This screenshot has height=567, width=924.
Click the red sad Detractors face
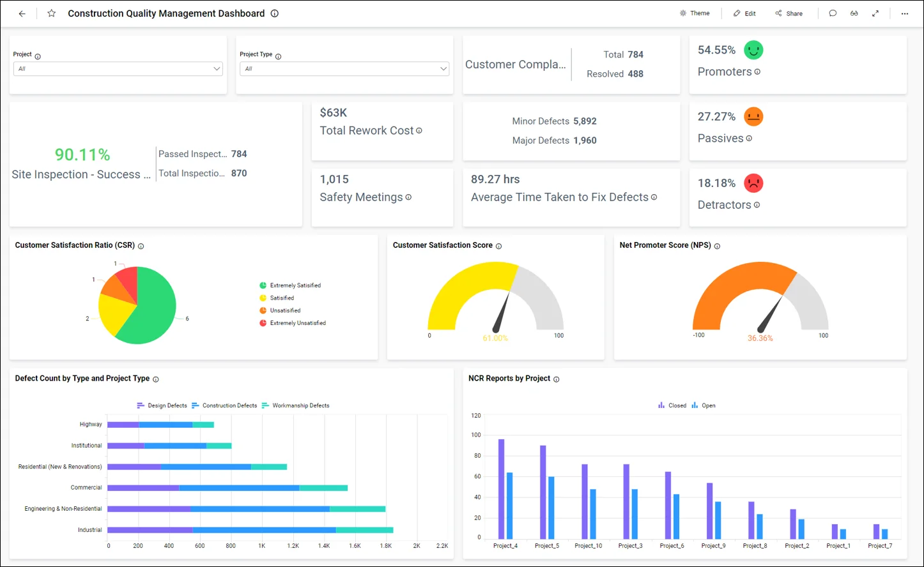[x=754, y=183]
